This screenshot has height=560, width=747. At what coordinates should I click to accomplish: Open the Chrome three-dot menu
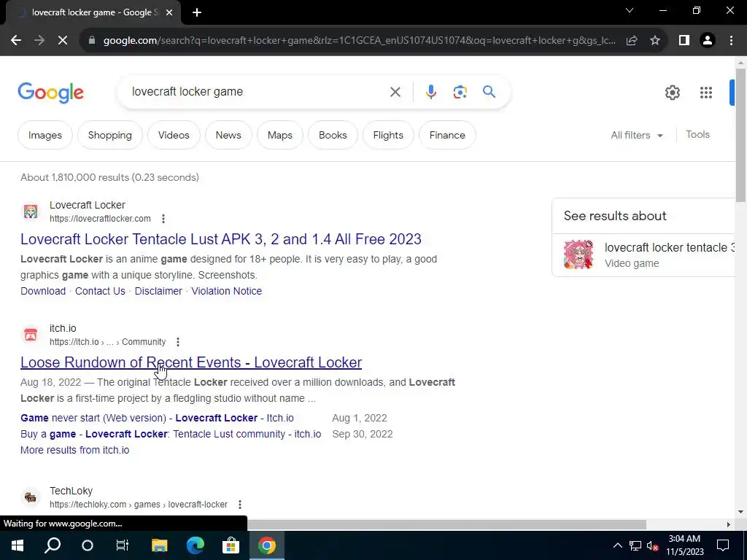point(731,41)
